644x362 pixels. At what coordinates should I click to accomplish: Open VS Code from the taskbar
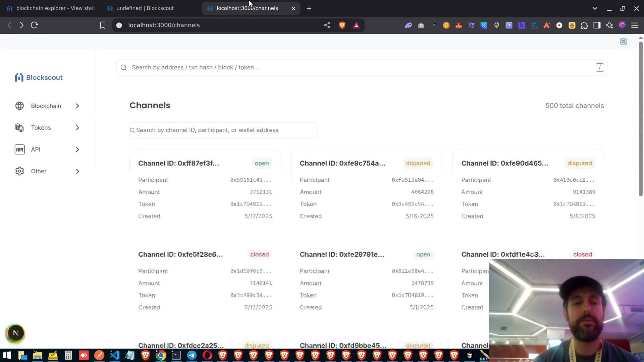pos(114,355)
